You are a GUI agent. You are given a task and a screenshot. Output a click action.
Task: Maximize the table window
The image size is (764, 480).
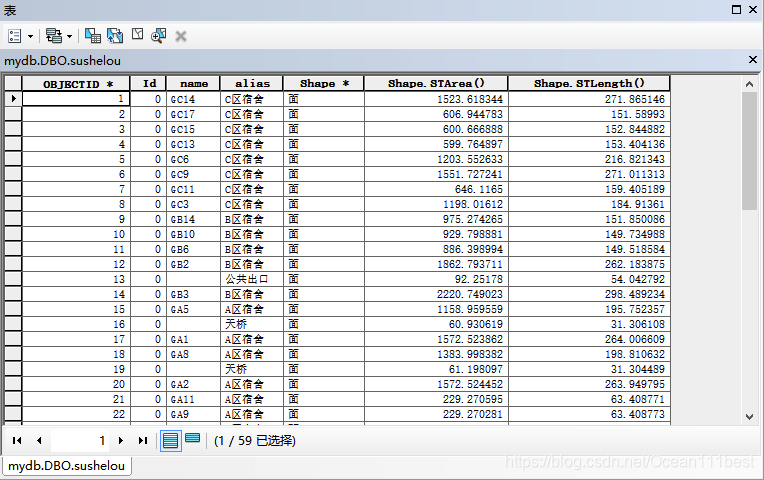pyautogui.click(x=737, y=9)
